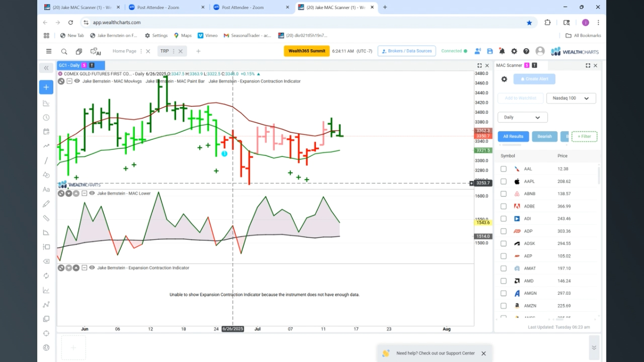The width and height of the screenshot is (644, 362).
Task: Select the eraser delete tool
Action: [46, 261]
